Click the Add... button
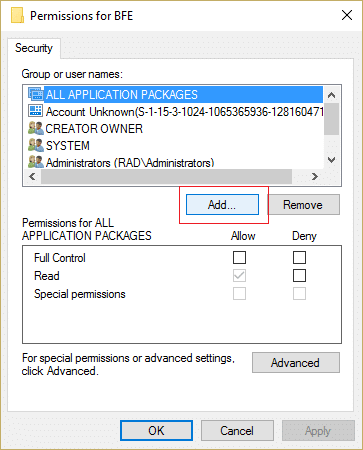 [222, 205]
